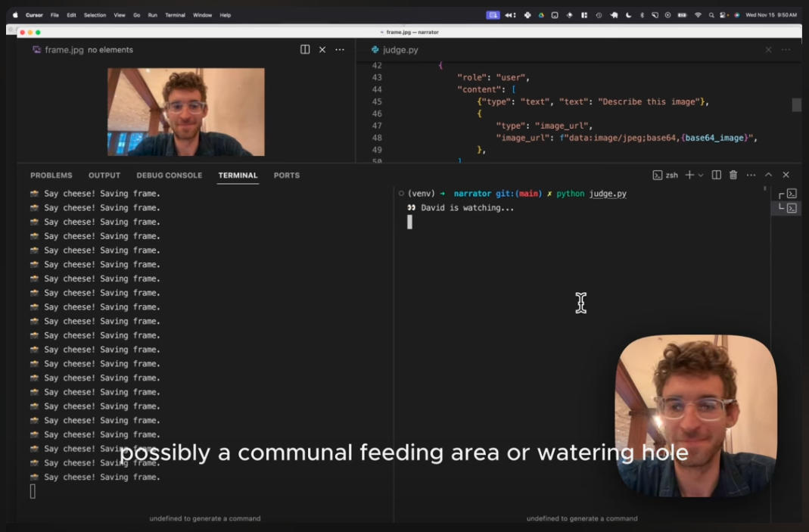Split the frame.jpg editor to the right
The image size is (809, 532).
[305, 50]
